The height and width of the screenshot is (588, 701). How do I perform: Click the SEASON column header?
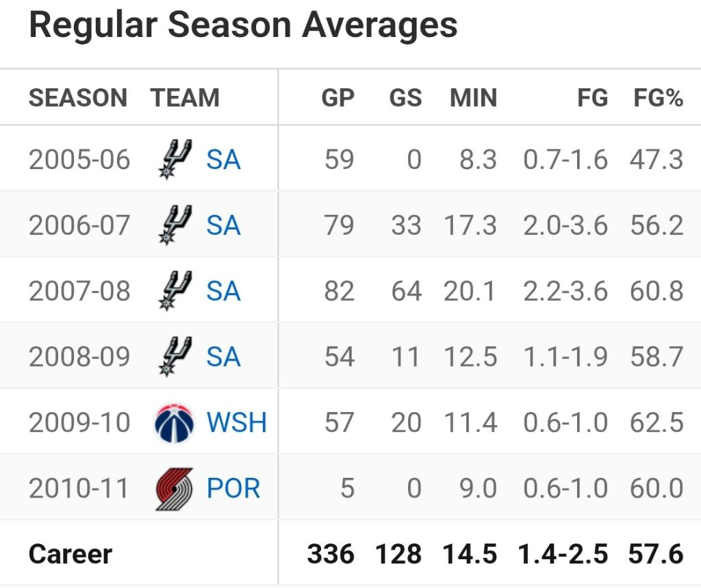tap(78, 98)
